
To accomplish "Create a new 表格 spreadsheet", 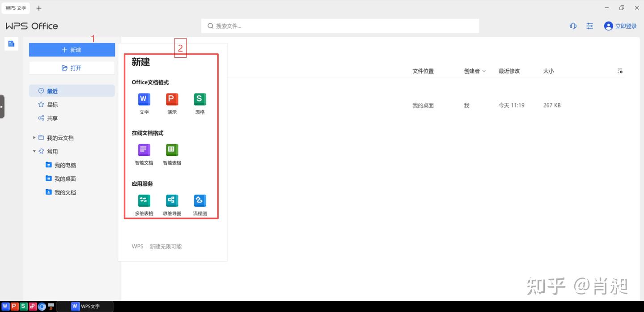I will (x=200, y=103).
